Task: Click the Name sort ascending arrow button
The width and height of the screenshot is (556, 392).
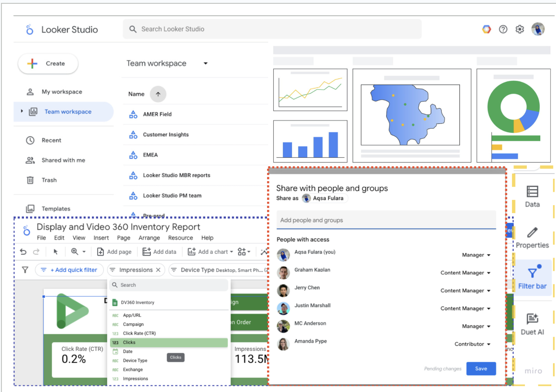Action: [x=158, y=94]
